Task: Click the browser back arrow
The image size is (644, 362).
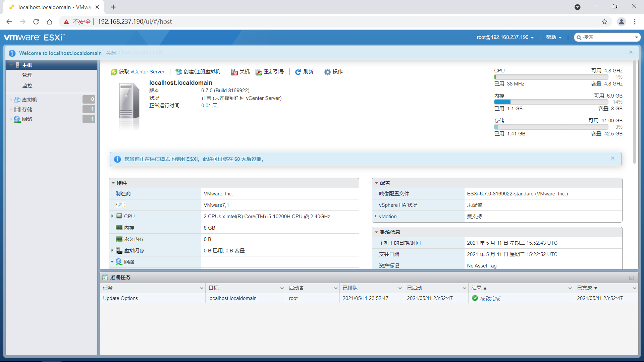Action: point(9,22)
